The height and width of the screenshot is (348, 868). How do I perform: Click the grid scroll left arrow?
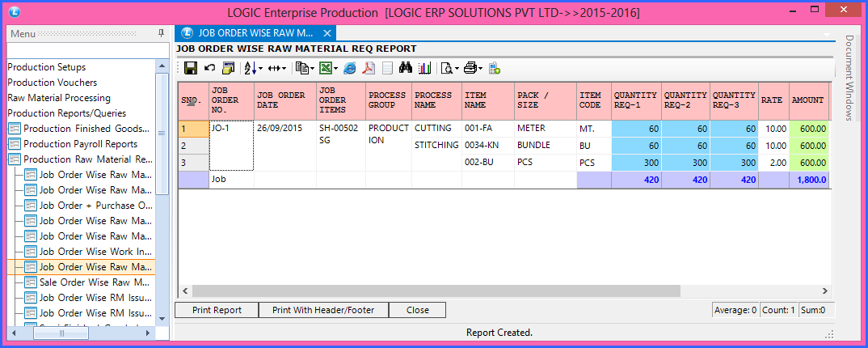click(185, 291)
